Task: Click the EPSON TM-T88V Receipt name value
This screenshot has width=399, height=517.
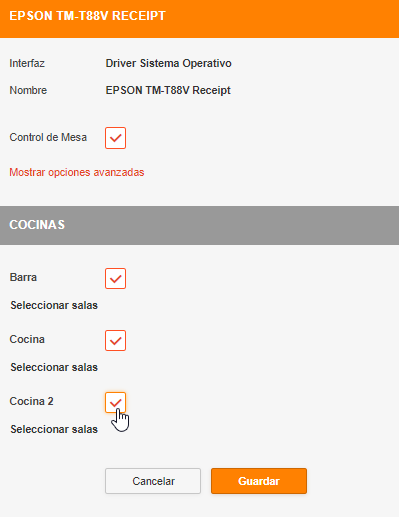Action: coord(168,90)
